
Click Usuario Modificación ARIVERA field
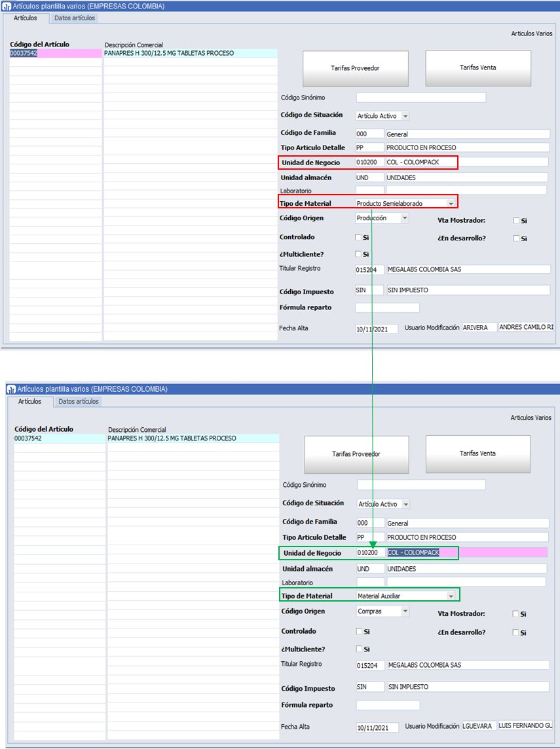[479, 328]
